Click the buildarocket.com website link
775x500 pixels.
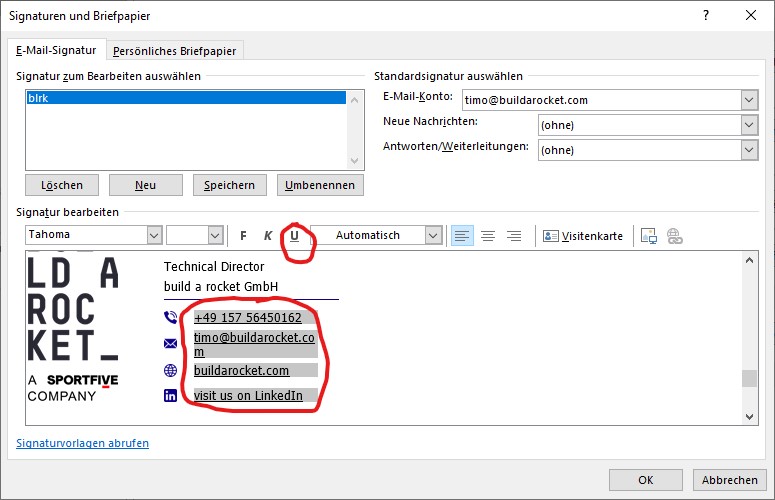241,371
